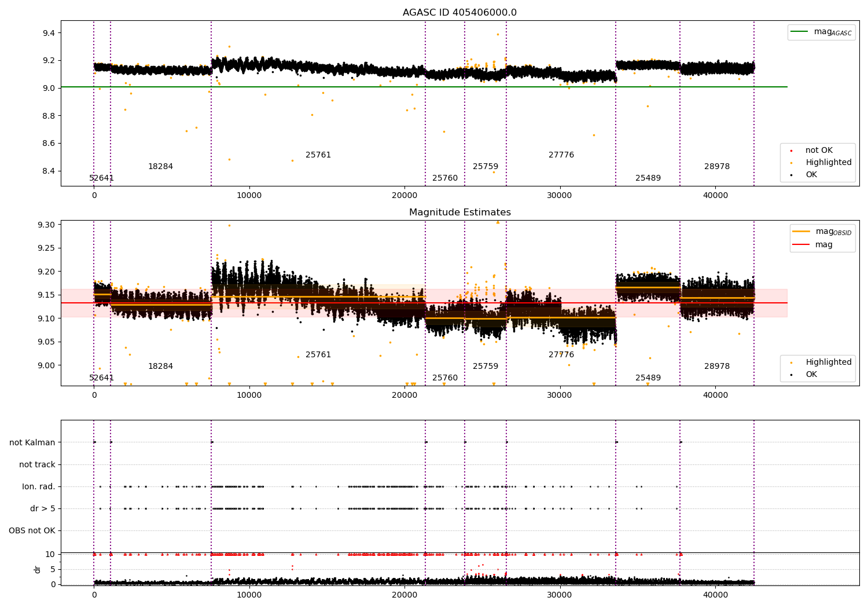Click the 9.25 y-axis tick label

point(46,248)
